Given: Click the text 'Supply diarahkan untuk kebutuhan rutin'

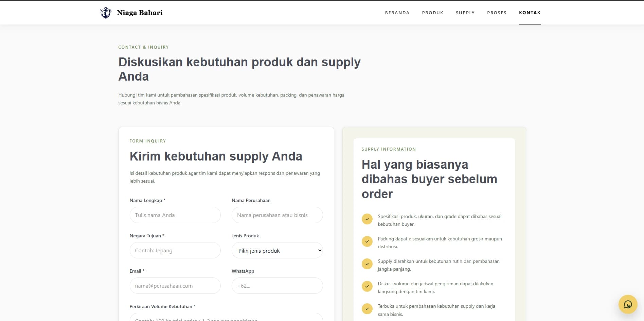Looking at the screenshot, I should coord(439,265).
